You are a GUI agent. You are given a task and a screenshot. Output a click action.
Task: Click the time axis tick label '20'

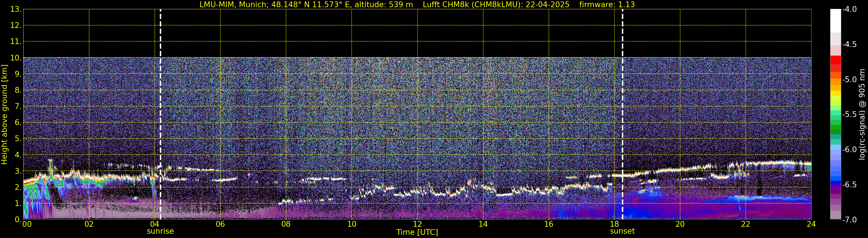[680, 224]
